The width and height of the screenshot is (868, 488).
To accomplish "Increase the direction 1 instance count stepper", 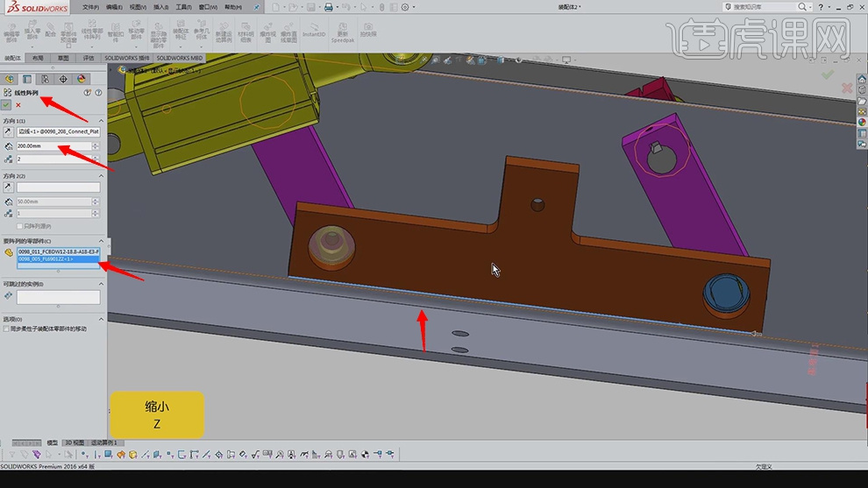I will tap(95, 157).
